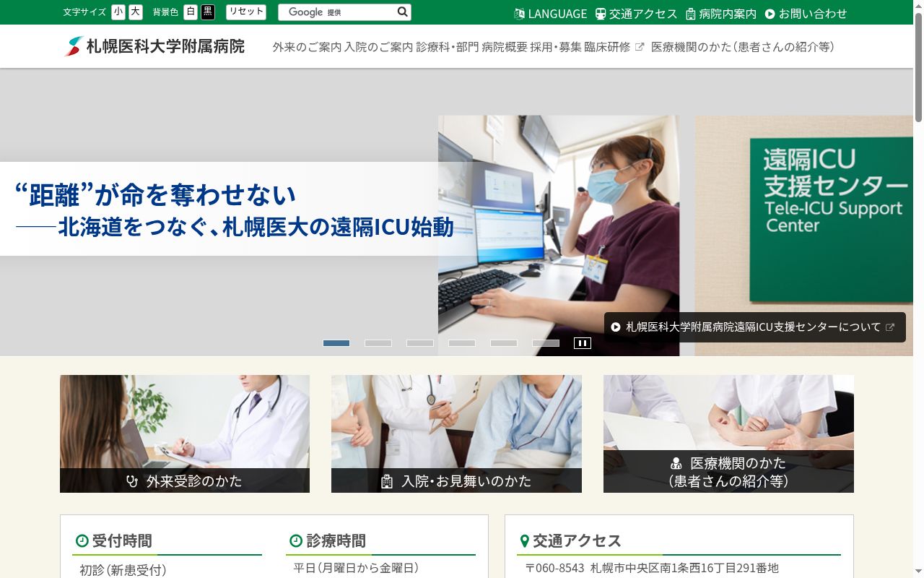The image size is (924, 578).
Task: Click the “距離”が命を奪わせない headline banner
Action: pos(235,209)
